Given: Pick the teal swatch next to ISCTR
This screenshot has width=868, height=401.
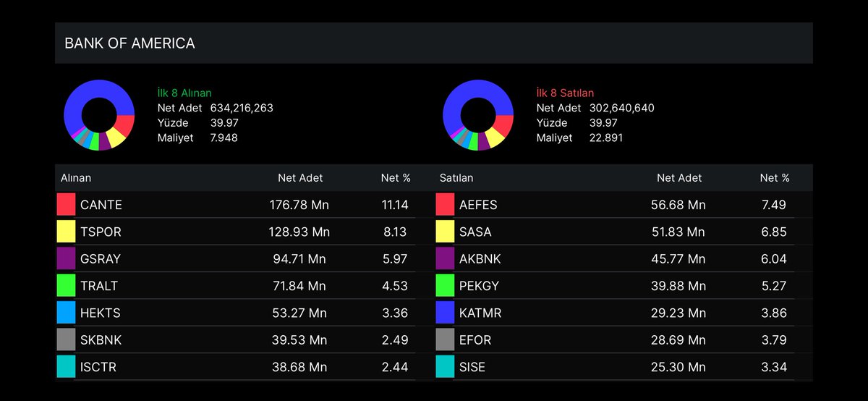Looking at the screenshot, I should [66, 367].
